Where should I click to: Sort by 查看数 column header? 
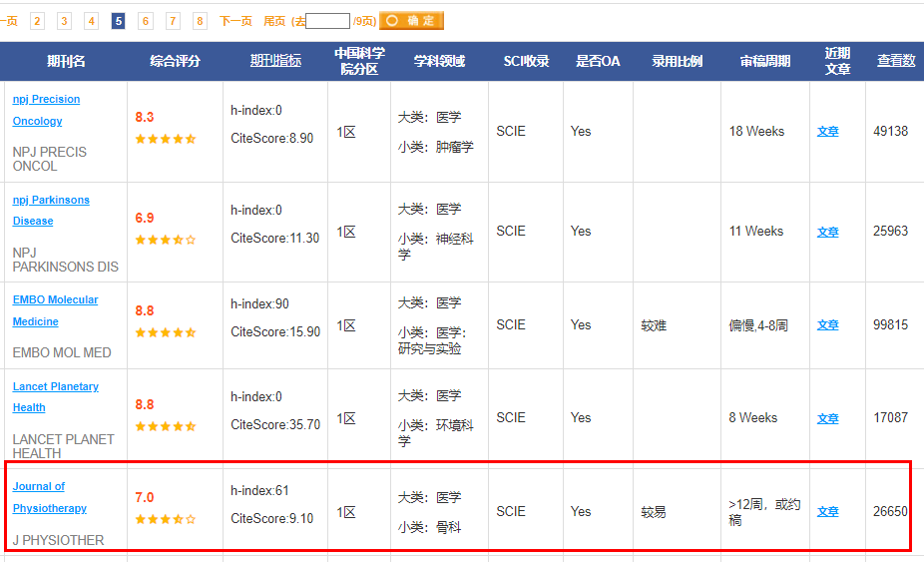coord(895,61)
